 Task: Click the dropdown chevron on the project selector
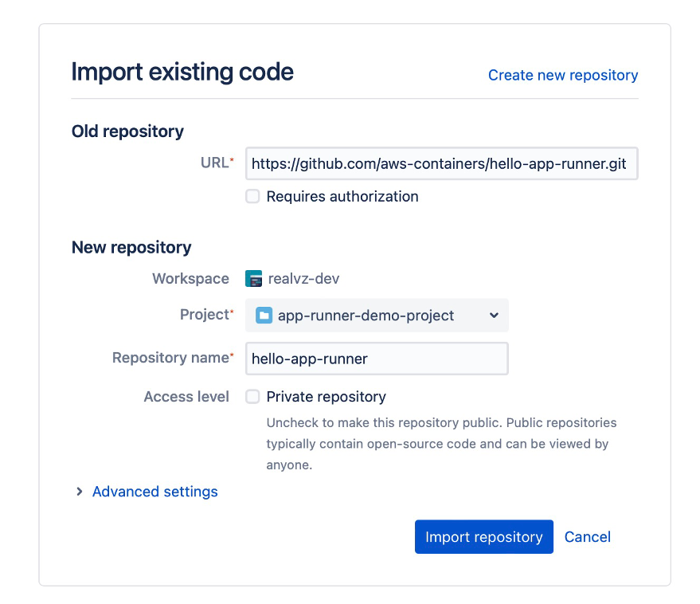[493, 316]
